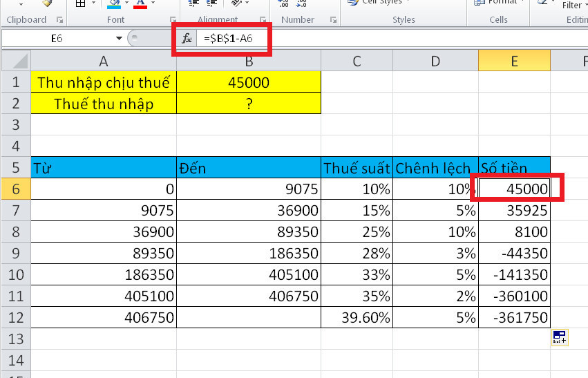This screenshot has height=378, width=588.
Task: Select cell 'Thuế thu nhập'
Action: pyautogui.click(x=104, y=104)
